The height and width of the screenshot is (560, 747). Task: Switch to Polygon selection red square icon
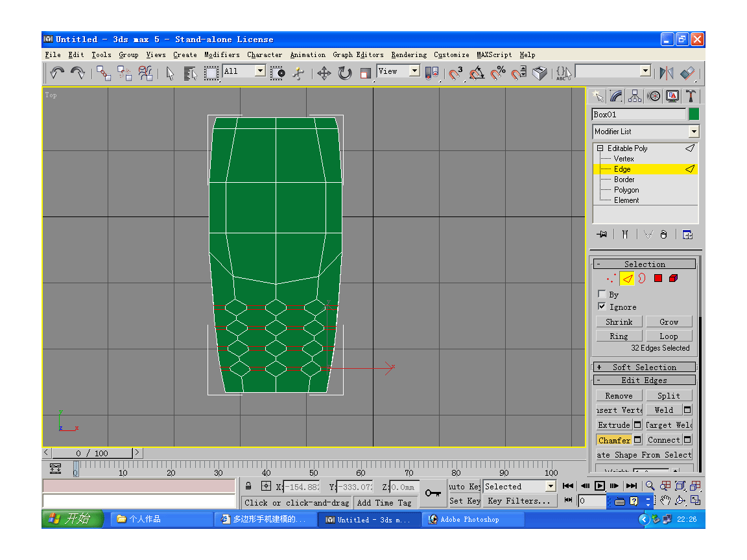tap(658, 279)
